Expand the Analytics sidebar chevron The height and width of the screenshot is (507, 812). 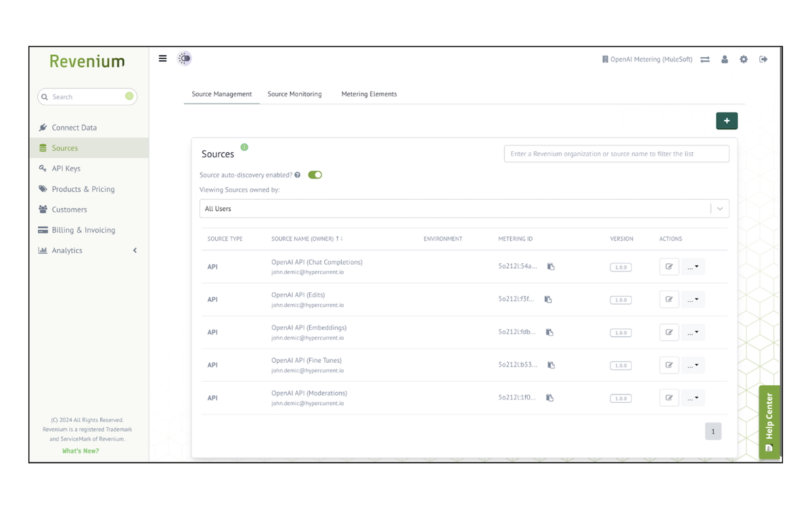[x=135, y=250]
